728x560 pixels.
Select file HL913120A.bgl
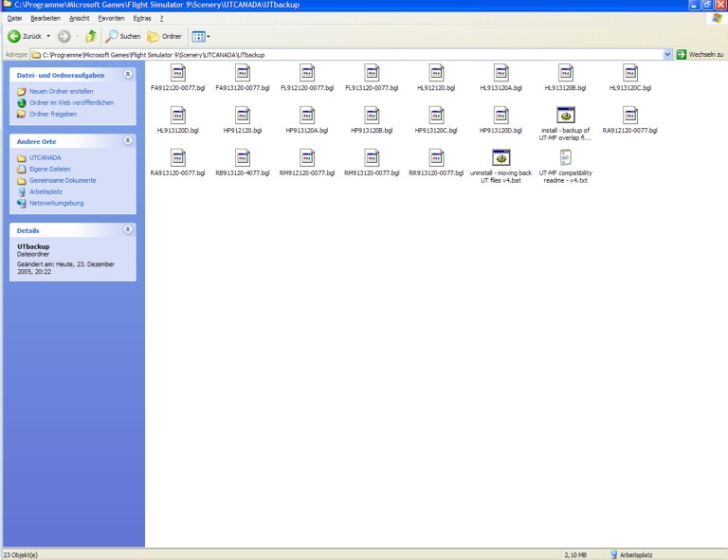500,78
